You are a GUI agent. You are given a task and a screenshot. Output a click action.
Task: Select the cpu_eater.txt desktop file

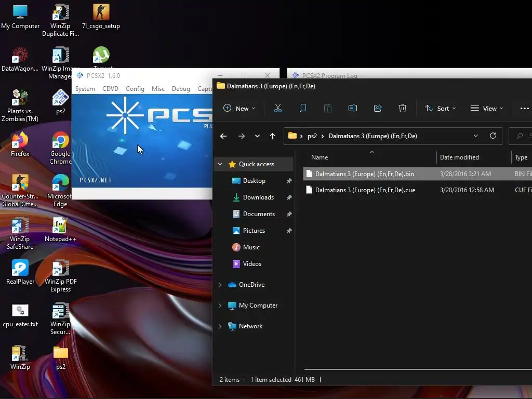click(20, 315)
